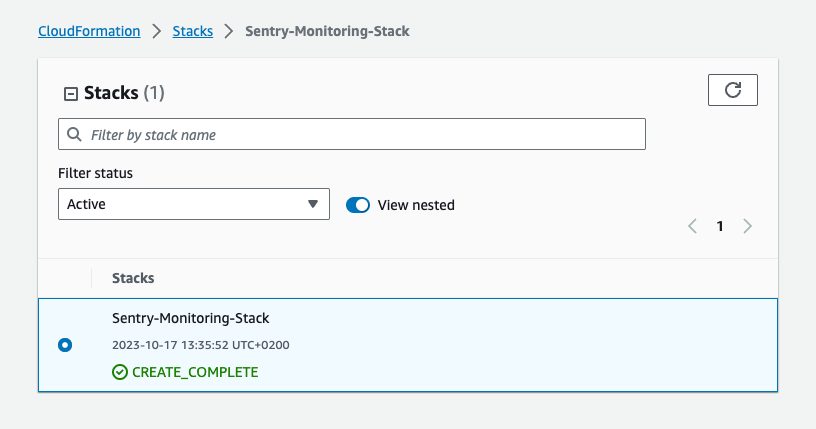The image size is (816, 429).
Task: Navigate to Stacks breadcrumb link
Action: [x=193, y=31]
